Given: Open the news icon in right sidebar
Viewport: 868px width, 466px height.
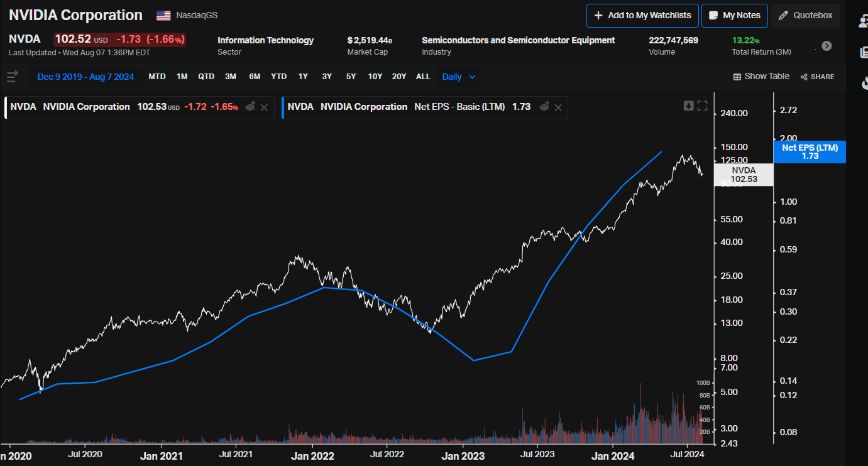Looking at the screenshot, I should click(x=864, y=52).
